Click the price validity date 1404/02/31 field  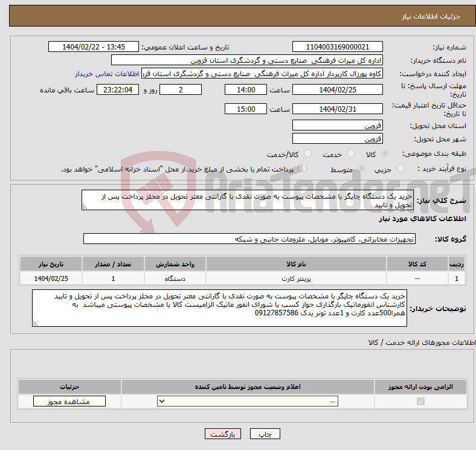point(337,109)
